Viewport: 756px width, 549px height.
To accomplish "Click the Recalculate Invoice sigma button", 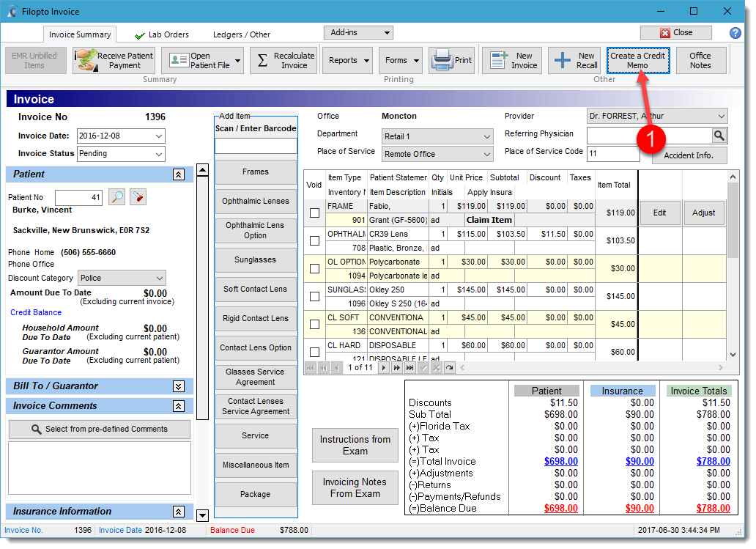I will 283,60.
